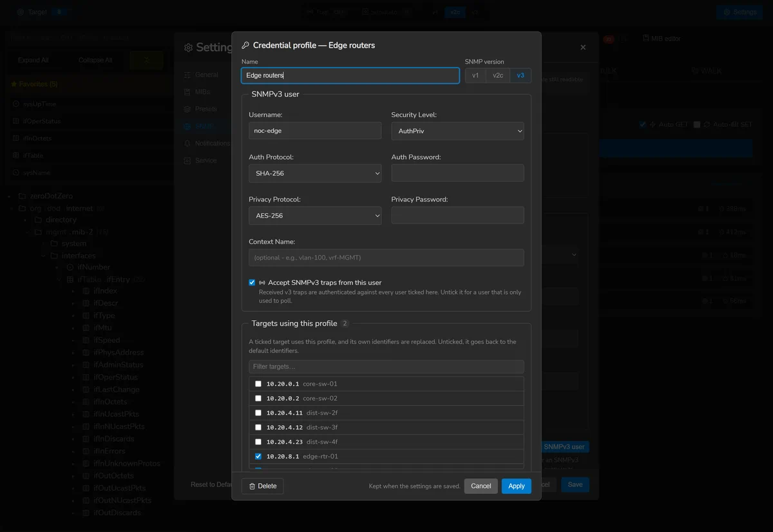Screen dimensions: 773x532
Task: Cancel the credential profile dialog
Action: 481,486
